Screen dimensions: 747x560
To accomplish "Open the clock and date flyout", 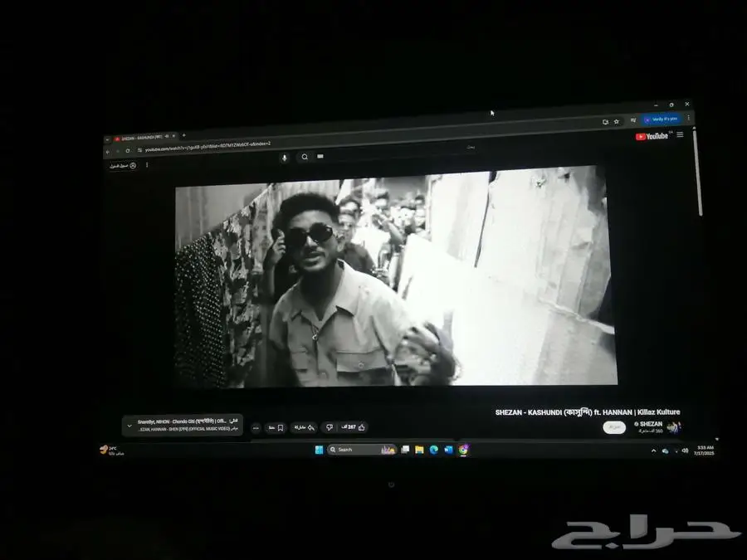I will (x=704, y=450).
